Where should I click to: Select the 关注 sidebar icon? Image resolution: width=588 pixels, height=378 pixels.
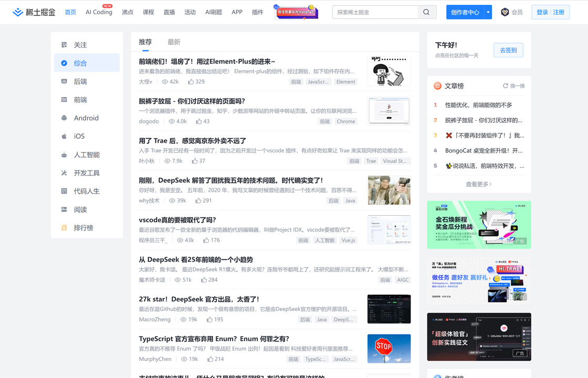(64, 45)
